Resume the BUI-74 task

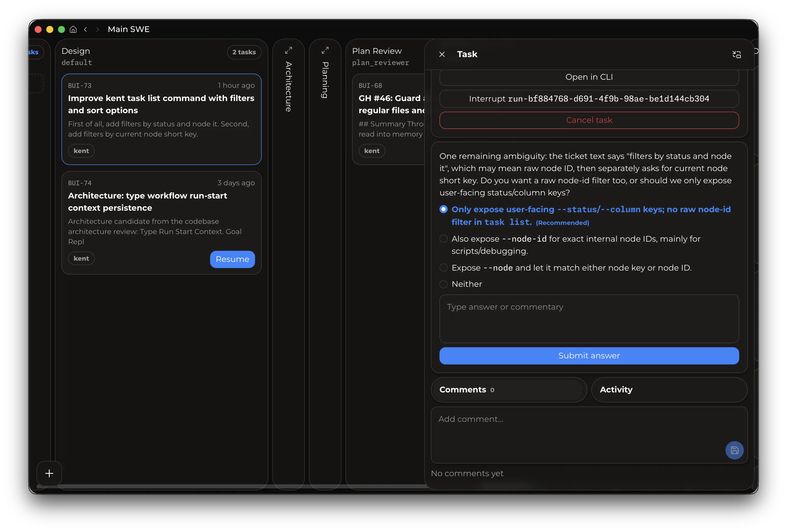(x=232, y=259)
